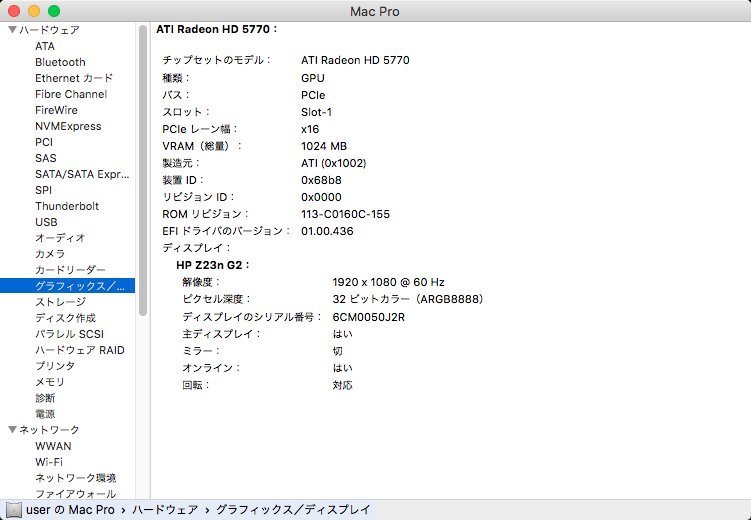Click device ID value 0x68b8
Screen dimensions: 751x520
coord(321,180)
